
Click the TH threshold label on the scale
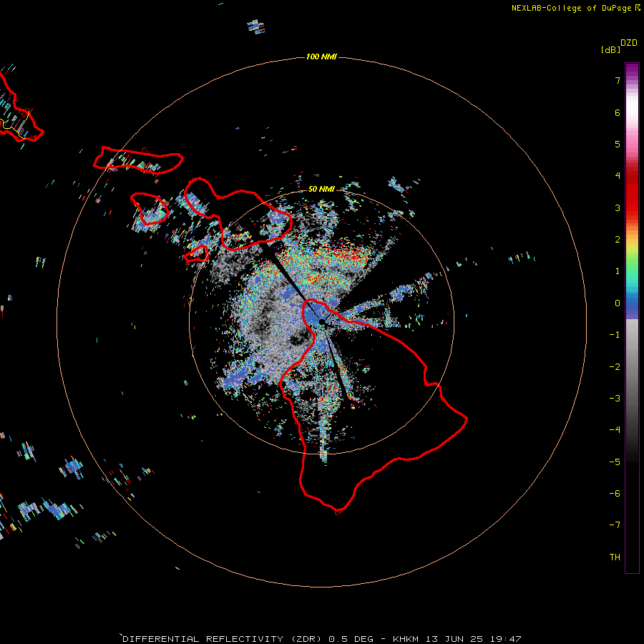(x=615, y=557)
